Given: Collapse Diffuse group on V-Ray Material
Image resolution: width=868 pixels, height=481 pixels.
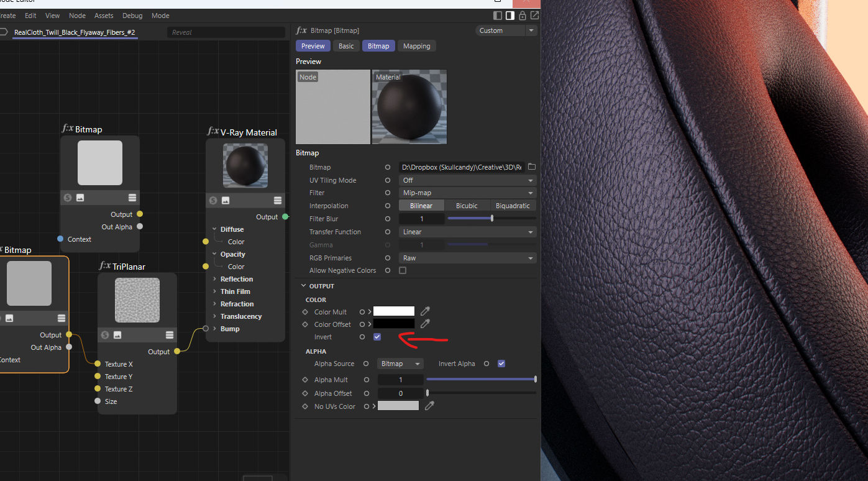Looking at the screenshot, I should coord(214,229).
